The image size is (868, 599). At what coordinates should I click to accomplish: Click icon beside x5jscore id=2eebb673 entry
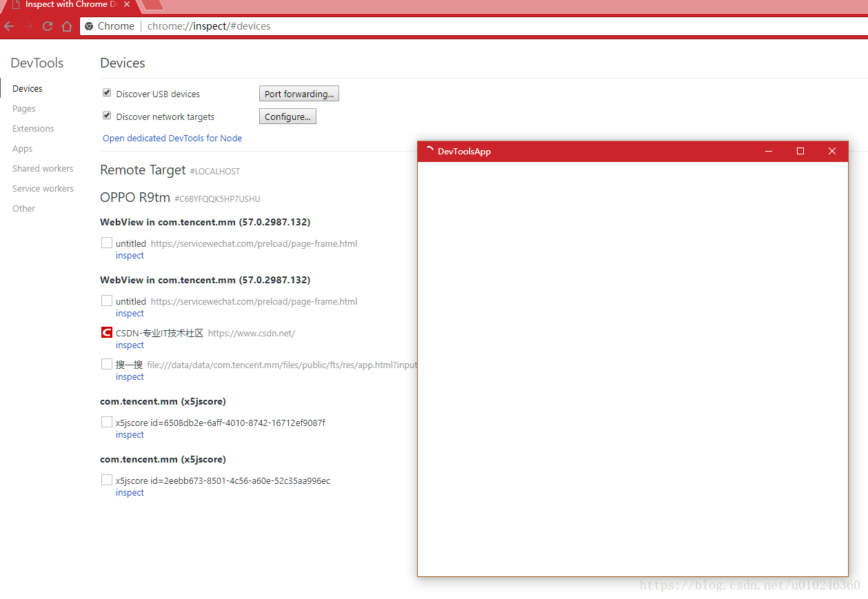point(107,480)
